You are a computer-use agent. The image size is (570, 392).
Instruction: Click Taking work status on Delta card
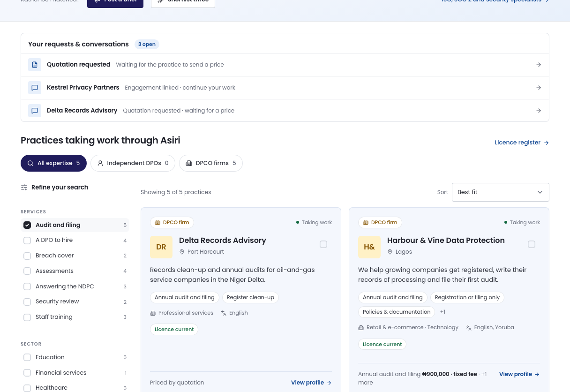tap(314, 223)
